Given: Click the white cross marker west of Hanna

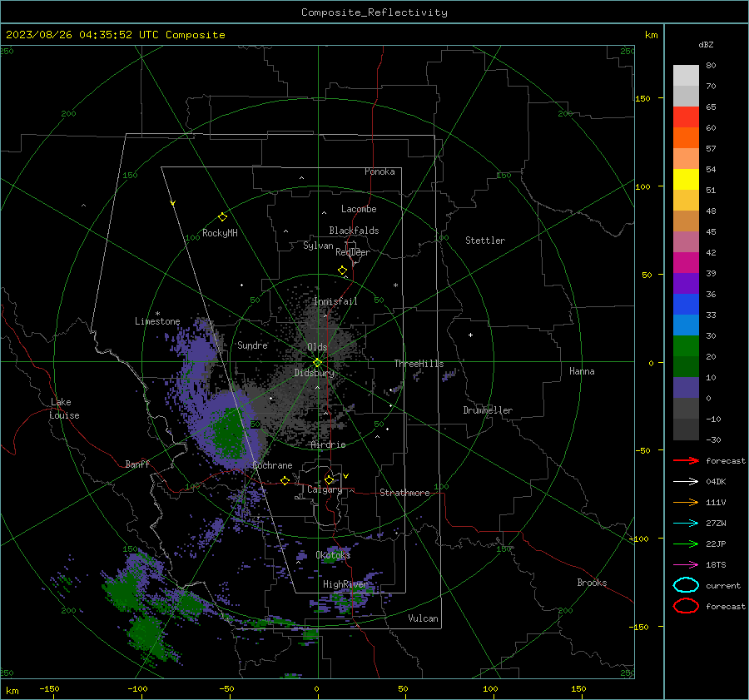Looking at the screenshot, I should point(470,335).
